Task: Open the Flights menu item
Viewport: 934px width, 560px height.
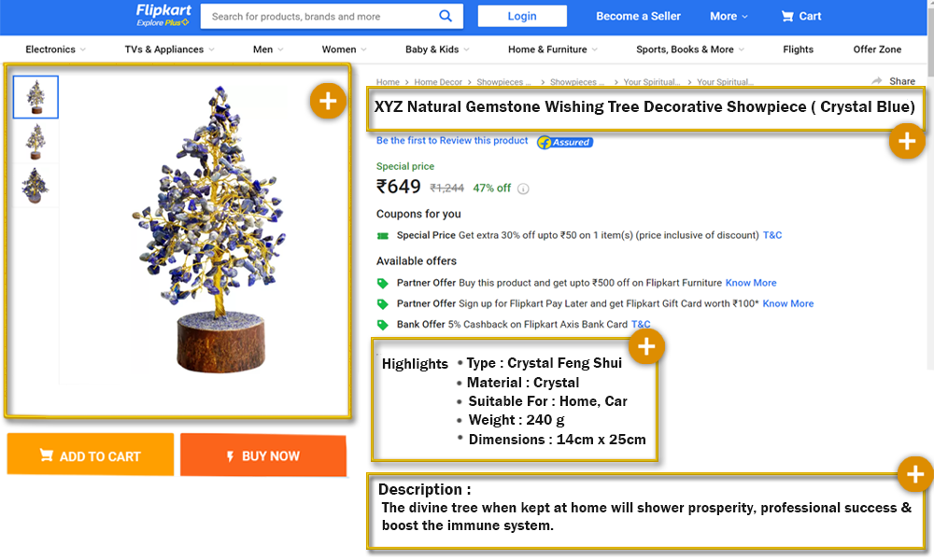Action: coord(798,49)
